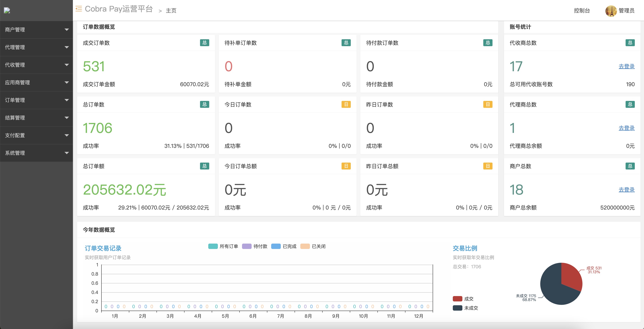Open the 订单管理 sidebar menu
The height and width of the screenshot is (329, 644).
pyautogui.click(x=36, y=100)
